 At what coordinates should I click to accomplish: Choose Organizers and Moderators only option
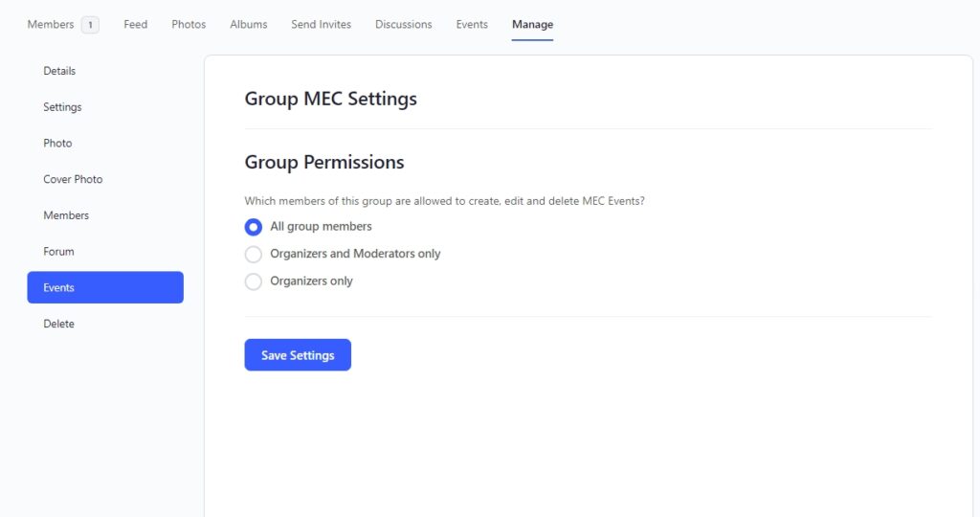(x=254, y=254)
